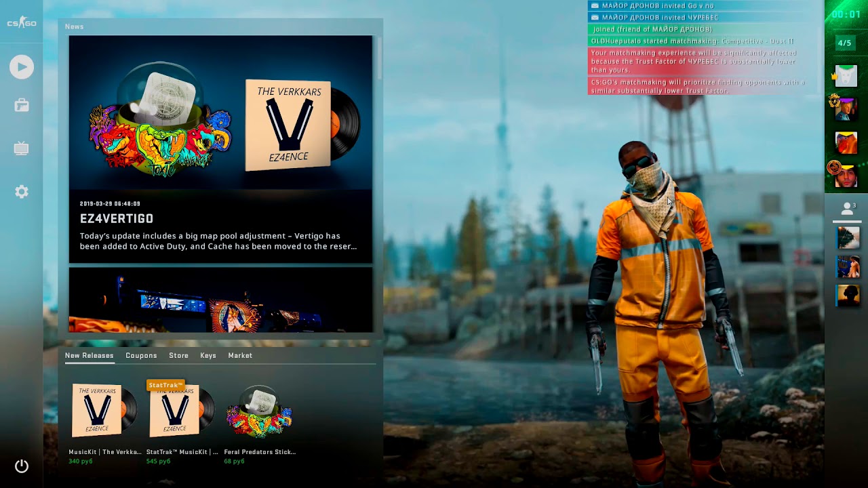The width and height of the screenshot is (868, 488).
Task: Open the EZ4VERTIGO news article
Action: coord(220,149)
